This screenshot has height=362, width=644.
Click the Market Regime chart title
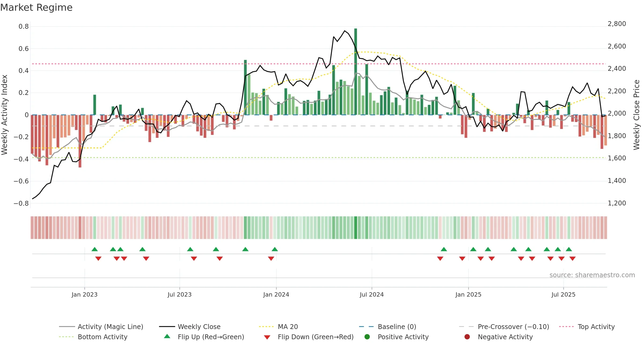tap(36, 8)
